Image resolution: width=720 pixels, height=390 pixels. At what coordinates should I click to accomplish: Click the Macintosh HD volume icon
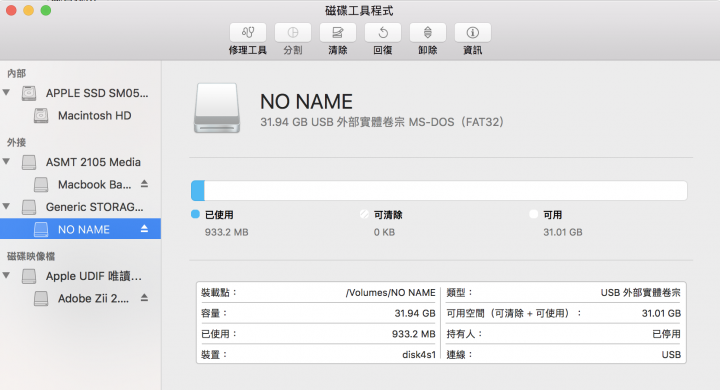point(41,115)
